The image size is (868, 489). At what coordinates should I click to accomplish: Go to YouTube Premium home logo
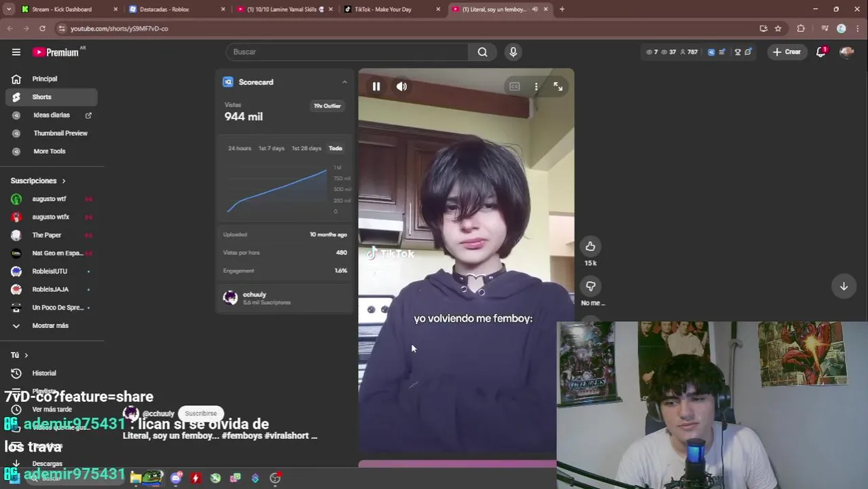tap(57, 52)
